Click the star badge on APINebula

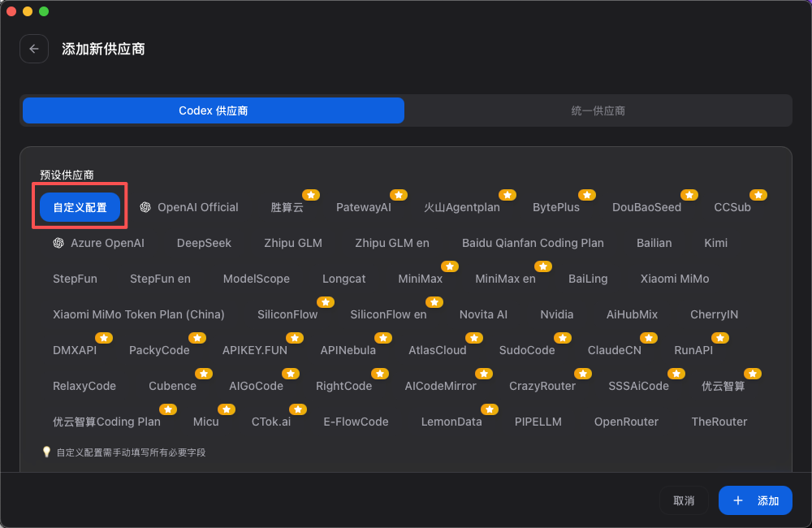tap(383, 338)
